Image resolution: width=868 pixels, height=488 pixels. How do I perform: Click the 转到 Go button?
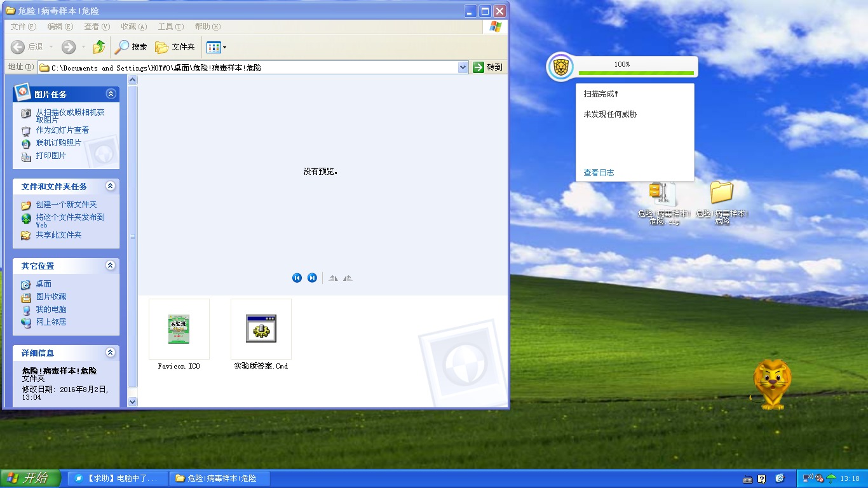(488, 67)
